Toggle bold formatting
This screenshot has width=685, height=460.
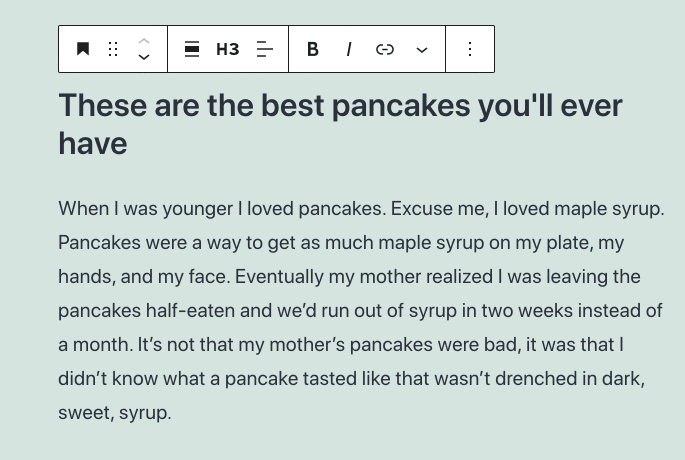coord(313,49)
